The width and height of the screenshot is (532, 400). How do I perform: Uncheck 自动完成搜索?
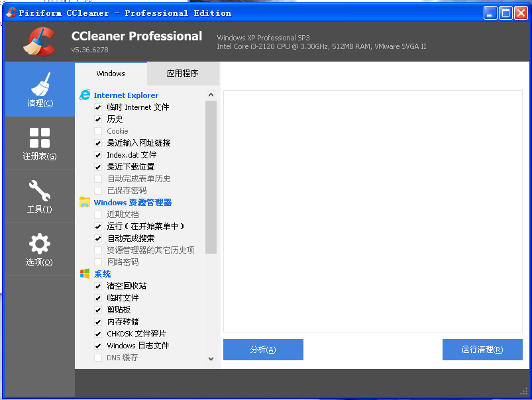[x=98, y=238]
